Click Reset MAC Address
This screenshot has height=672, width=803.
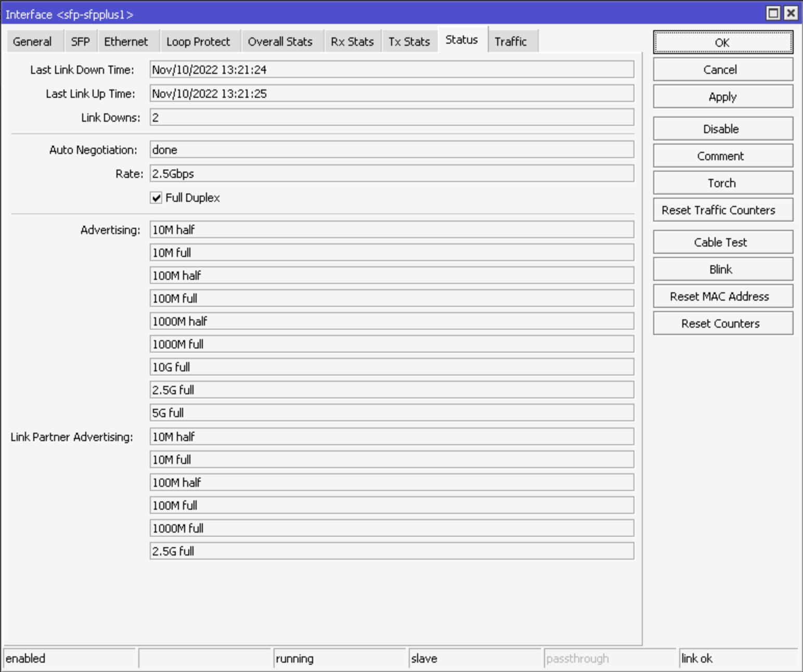(723, 296)
